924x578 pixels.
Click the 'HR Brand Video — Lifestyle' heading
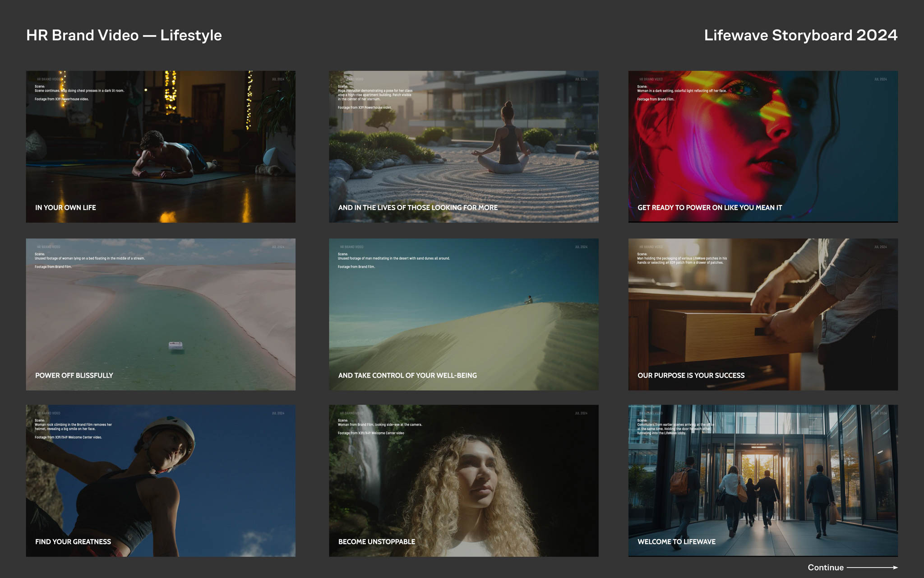pyautogui.click(x=124, y=35)
